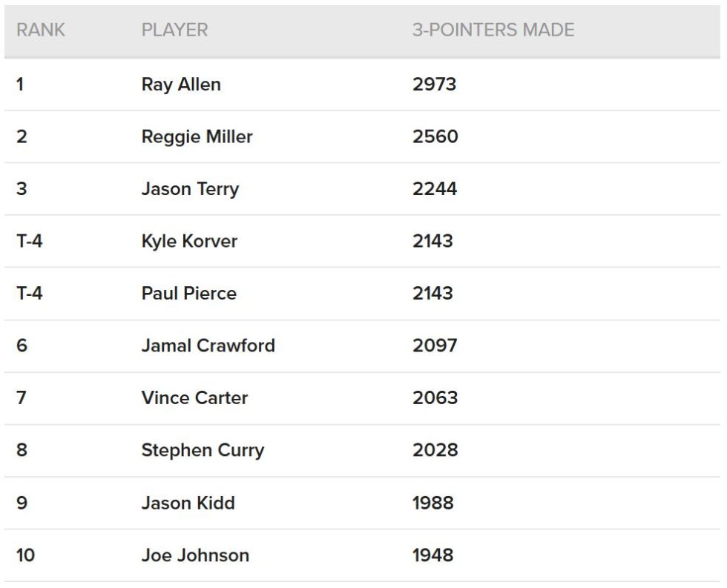Click on Jason Terry's name
The height and width of the screenshot is (588, 727).
(x=190, y=189)
